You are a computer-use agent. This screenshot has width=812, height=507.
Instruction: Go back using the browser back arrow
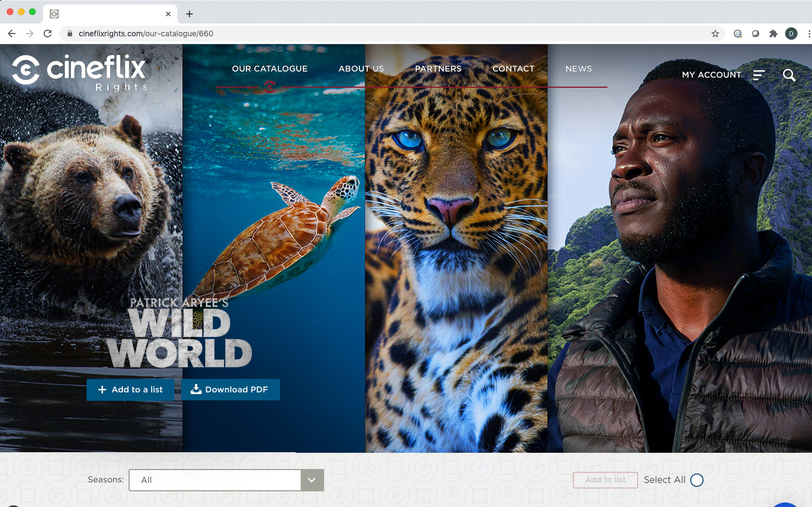(12, 34)
